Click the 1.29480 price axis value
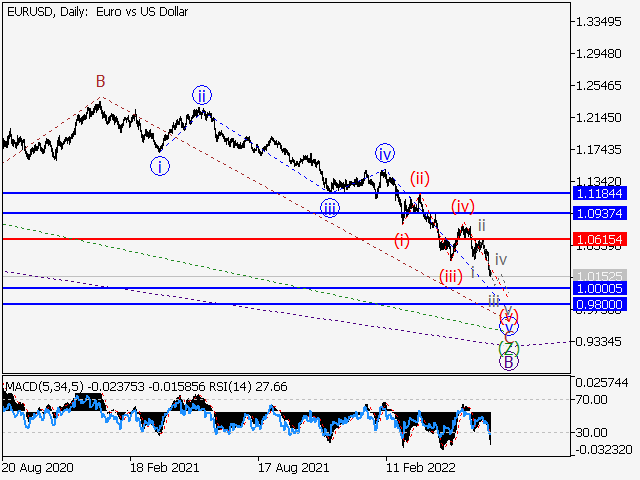Viewport: 640px width, 480px height. pyautogui.click(x=598, y=53)
